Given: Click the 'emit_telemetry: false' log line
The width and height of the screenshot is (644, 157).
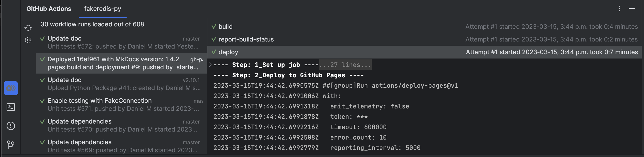Looking at the screenshot, I should (311, 106).
